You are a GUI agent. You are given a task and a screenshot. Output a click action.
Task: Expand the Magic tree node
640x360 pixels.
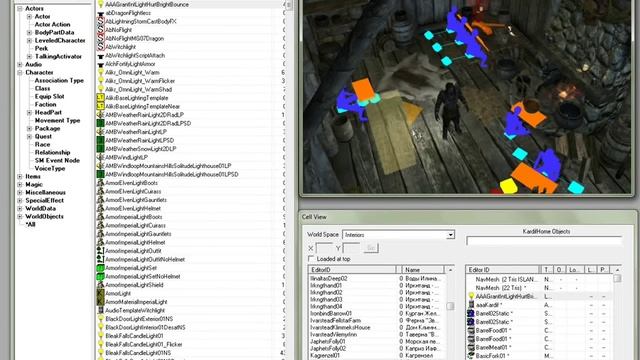(20, 184)
